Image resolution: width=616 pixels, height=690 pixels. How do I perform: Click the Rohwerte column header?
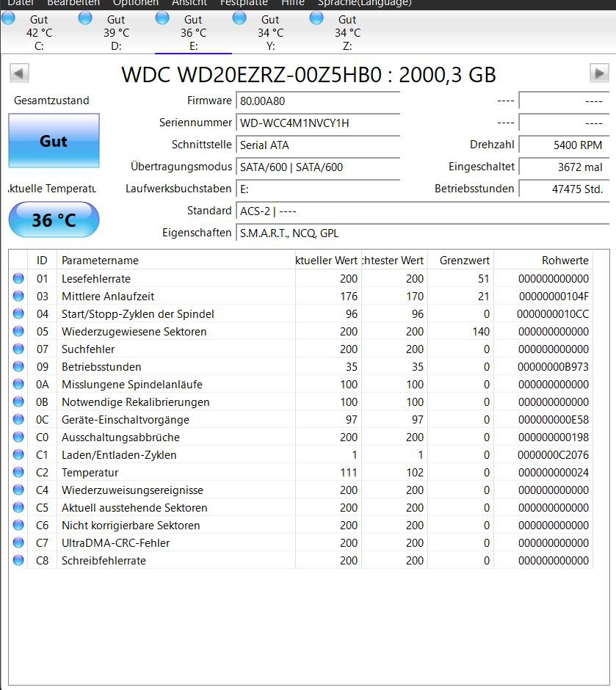(x=543, y=260)
